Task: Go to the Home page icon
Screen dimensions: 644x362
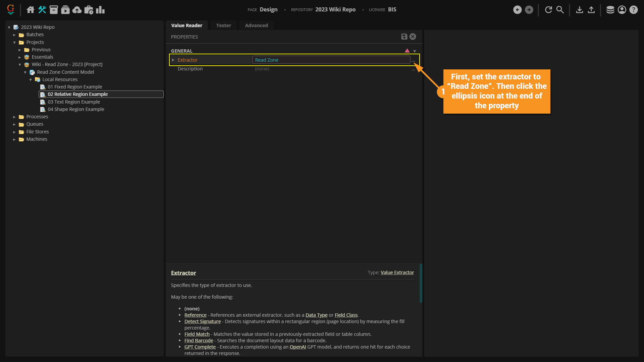Action: pyautogui.click(x=31, y=10)
